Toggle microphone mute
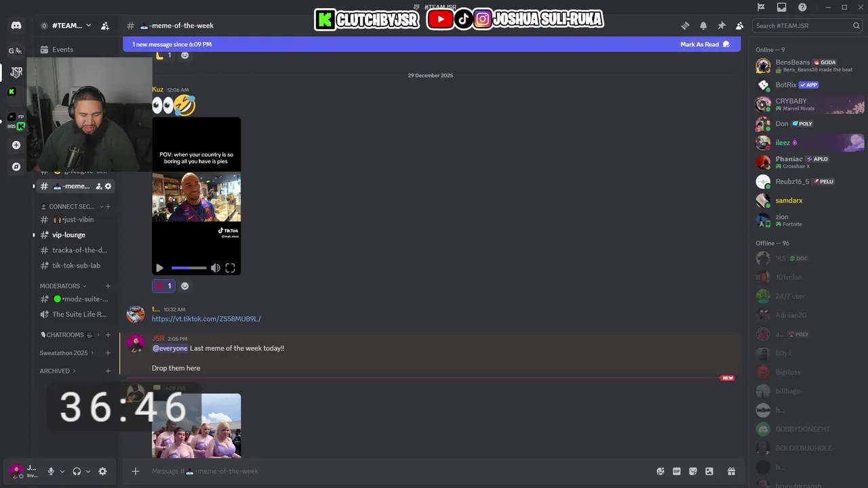The image size is (868, 488). pos(51,471)
